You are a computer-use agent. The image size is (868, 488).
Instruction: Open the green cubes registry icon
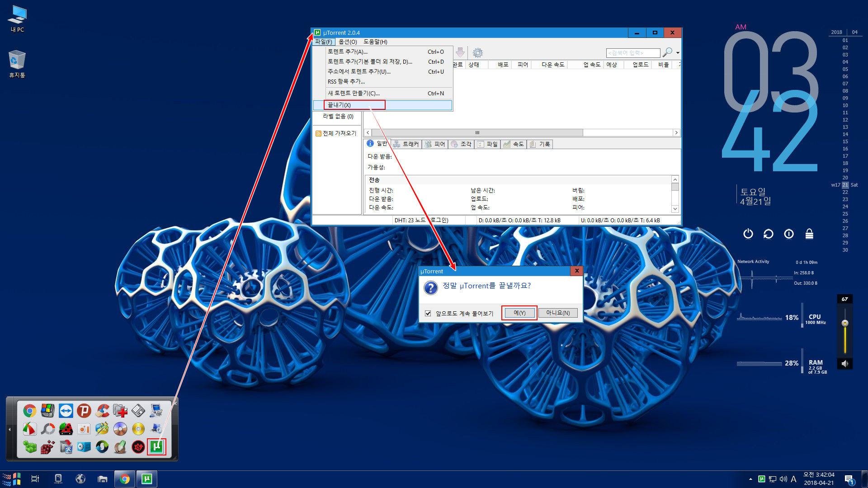30,447
